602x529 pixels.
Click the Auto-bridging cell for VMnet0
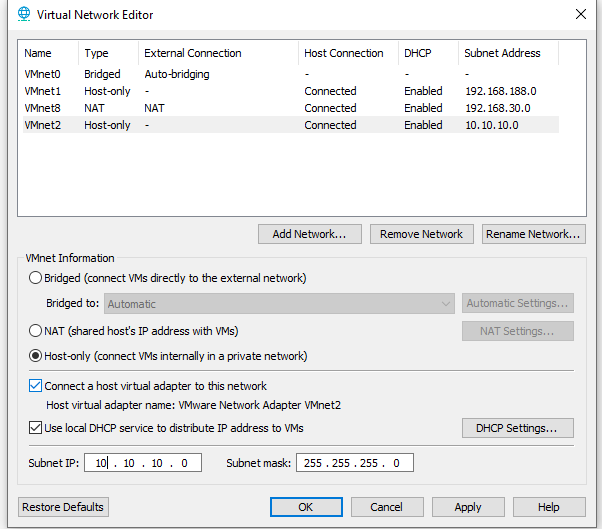(177, 74)
